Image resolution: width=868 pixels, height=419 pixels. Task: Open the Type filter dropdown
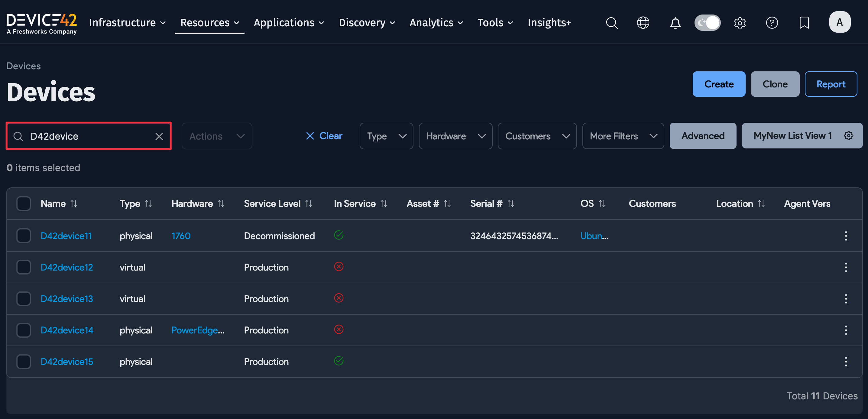tap(386, 136)
